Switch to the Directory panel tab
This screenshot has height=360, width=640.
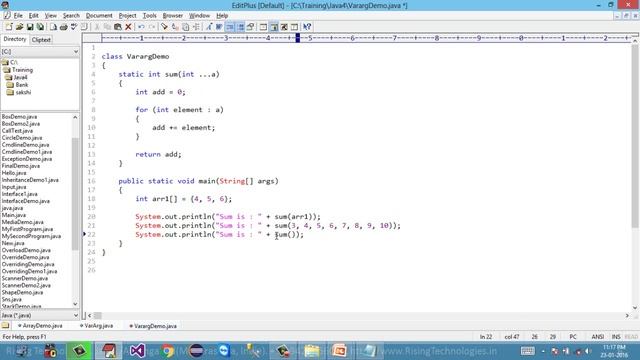click(x=15, y=39)
